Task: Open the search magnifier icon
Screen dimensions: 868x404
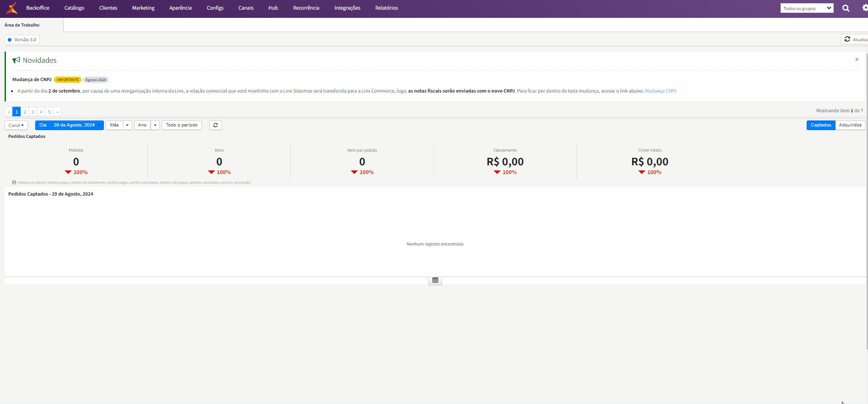Action: tap(846, 8)
